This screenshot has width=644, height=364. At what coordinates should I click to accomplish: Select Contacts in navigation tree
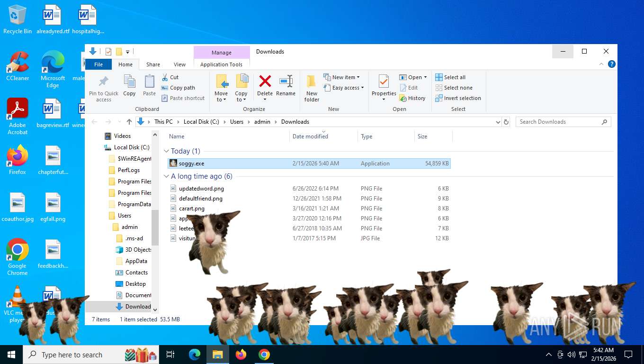pos(132,273)
